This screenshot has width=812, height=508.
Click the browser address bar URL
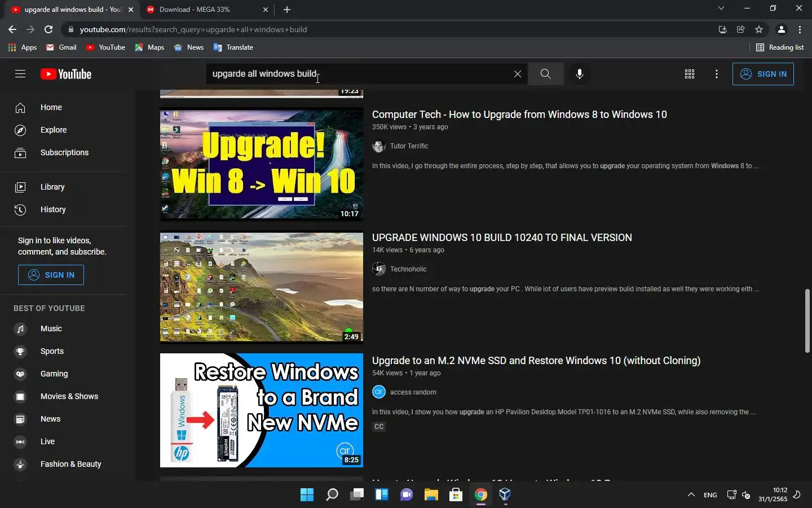[x=193, y=29]
